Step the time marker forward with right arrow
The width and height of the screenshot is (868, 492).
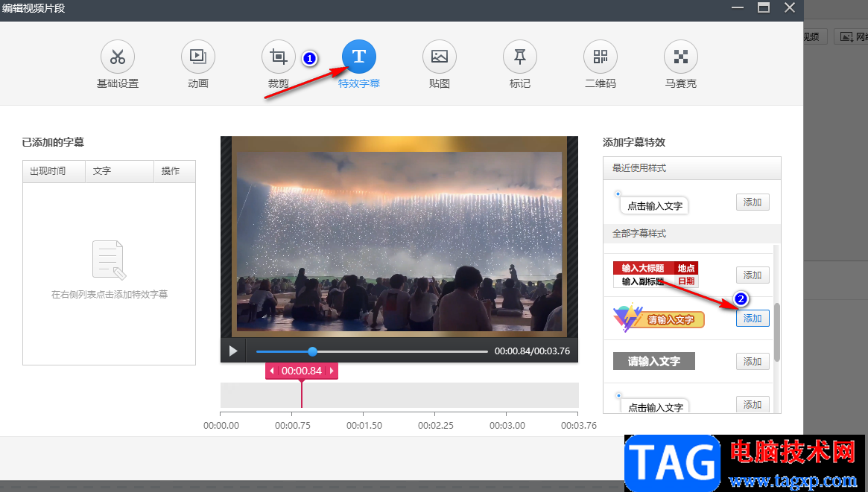(x=332, y=371)
